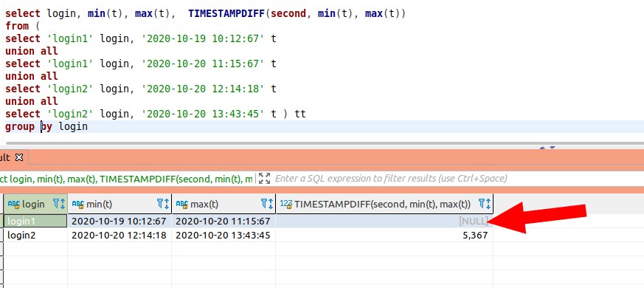Click the 123 numeric type icon in the TIMESTAMPDIFF header
644x288 pixels.
[286, 204]
